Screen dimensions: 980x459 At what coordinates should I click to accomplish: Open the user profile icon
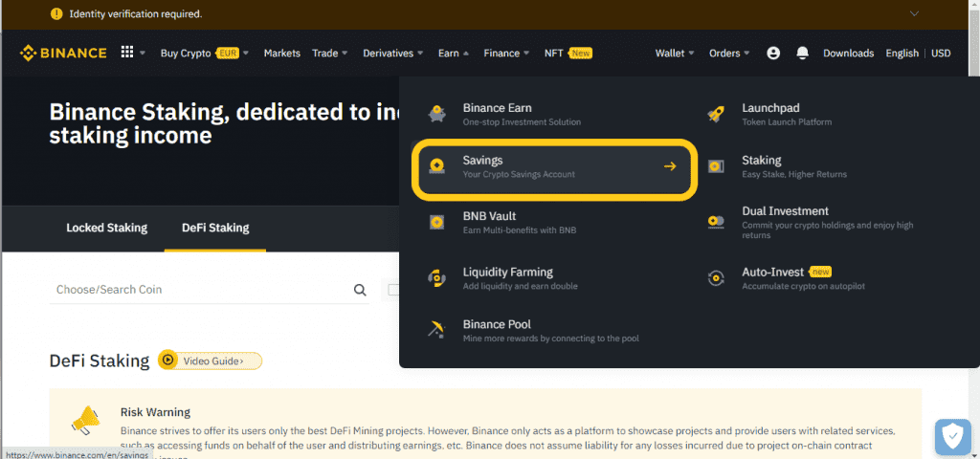(773, 54)
